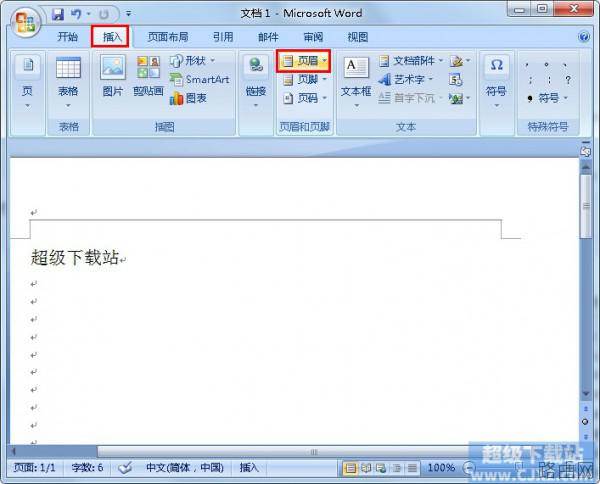The height and width of the screenshot is (484, 600).
Task: Click the insert object icon
Action: tap(456, 99)
